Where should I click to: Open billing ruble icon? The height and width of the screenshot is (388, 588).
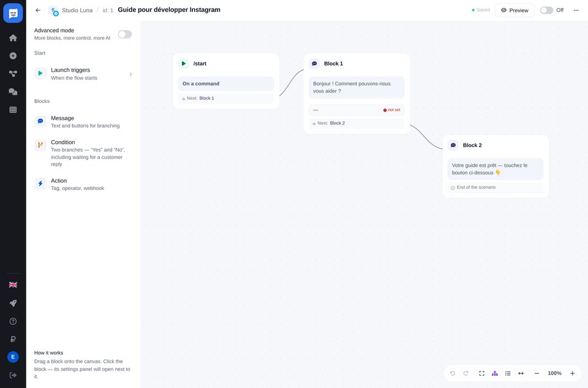coord(13,339)
